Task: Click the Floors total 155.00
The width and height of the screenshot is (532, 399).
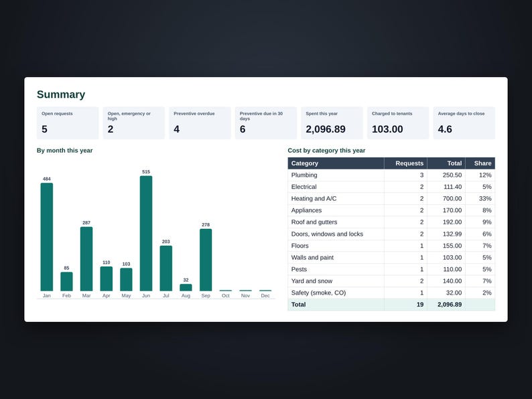Action: point(452,246)
